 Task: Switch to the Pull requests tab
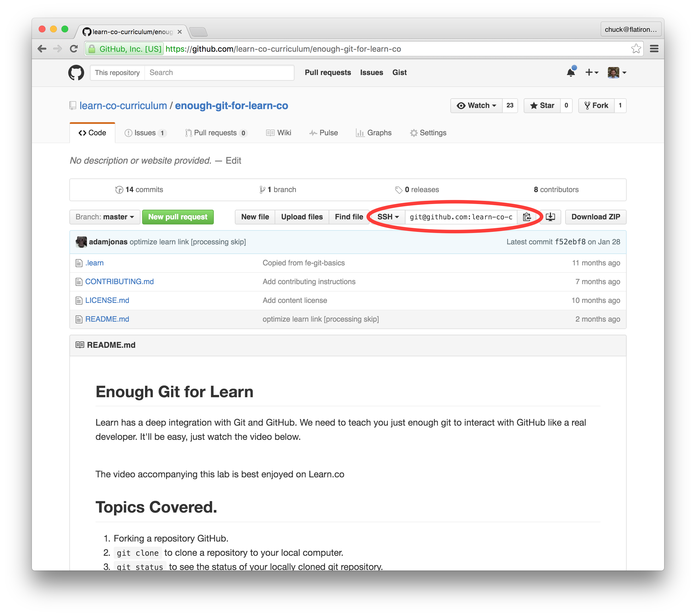click(x=215, y=133)
